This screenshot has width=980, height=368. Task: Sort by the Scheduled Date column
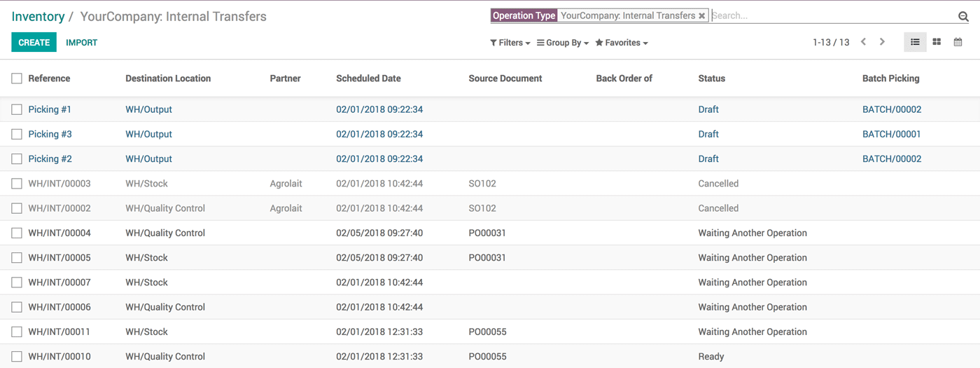[x=368, y=79]
